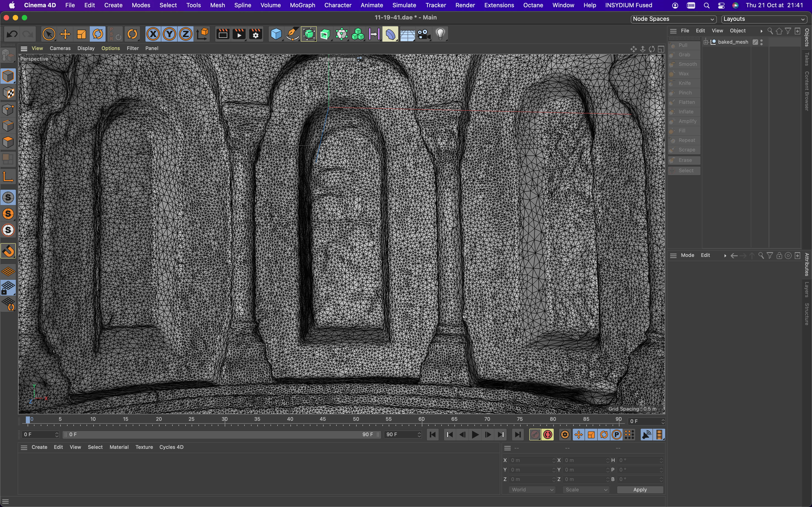Screen dimensions: 812x507
Task: Click the Undo arrow icon
Action: (x=12, y=34)
